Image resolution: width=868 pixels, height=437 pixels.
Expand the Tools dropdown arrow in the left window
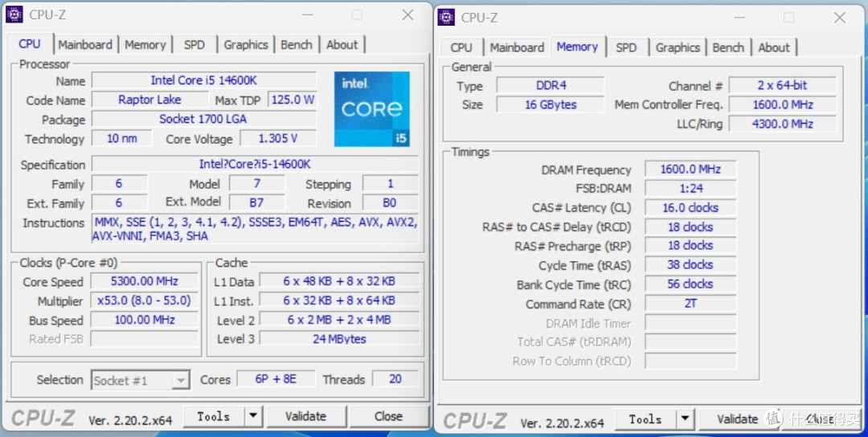click(x=253, y=417)
